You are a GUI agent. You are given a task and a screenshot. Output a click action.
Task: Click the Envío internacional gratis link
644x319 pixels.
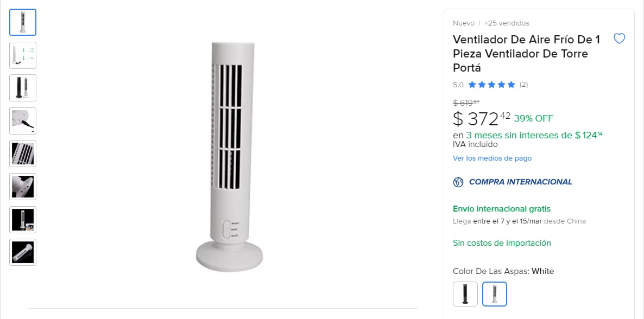pyautogui.click(x=501, y=208)
